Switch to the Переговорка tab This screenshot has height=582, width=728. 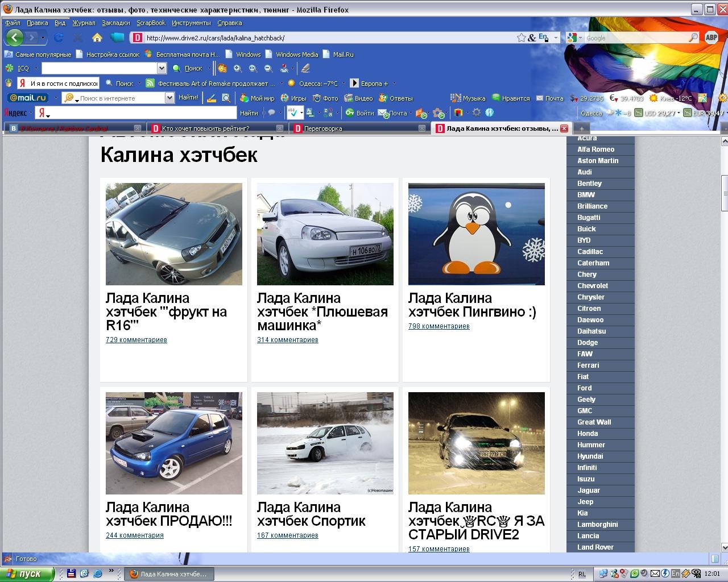359,128
